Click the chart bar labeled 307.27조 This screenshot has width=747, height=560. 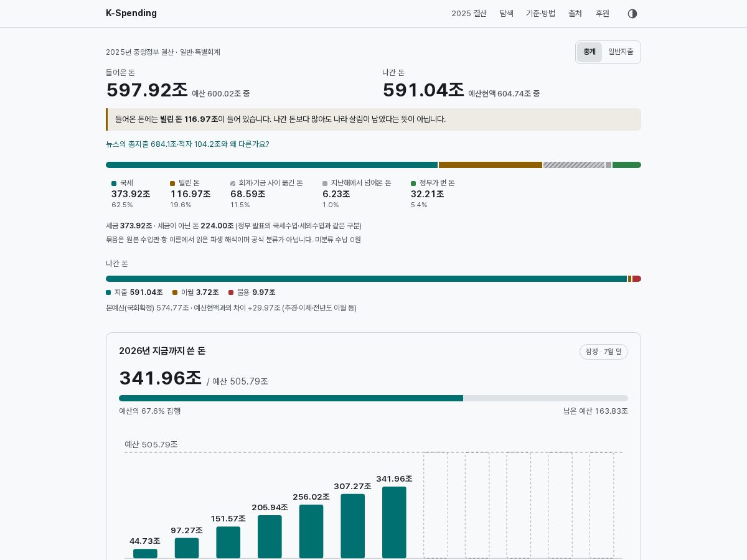click(x=353, y=526)
